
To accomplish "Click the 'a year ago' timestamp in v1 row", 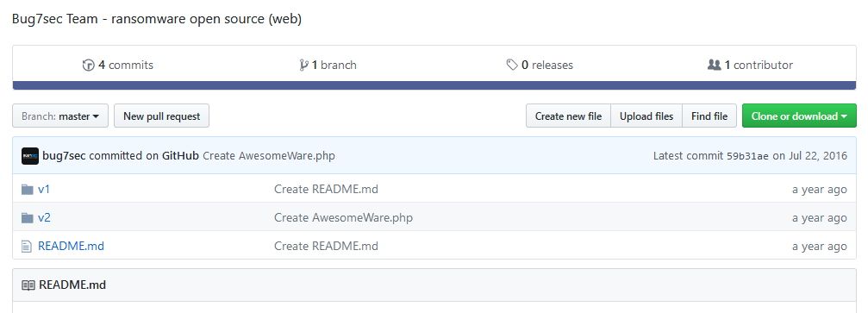I will (x=819, y=190).
